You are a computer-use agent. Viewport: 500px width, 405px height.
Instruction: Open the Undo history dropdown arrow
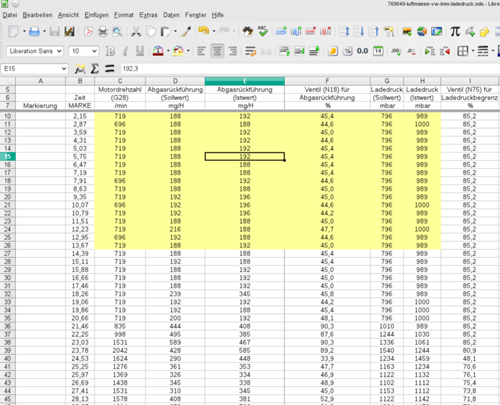[x=214, y=31]
